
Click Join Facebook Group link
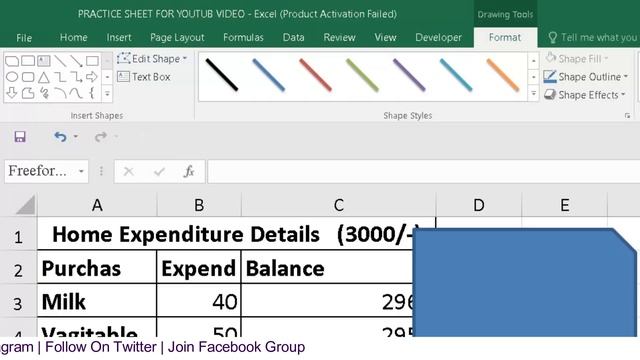(236, 347)
